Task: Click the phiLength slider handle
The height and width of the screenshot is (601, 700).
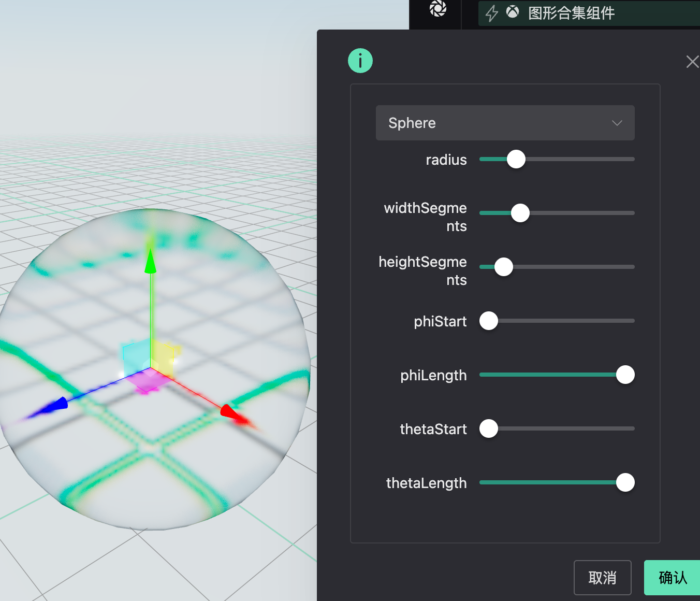Action: (625, 375)
